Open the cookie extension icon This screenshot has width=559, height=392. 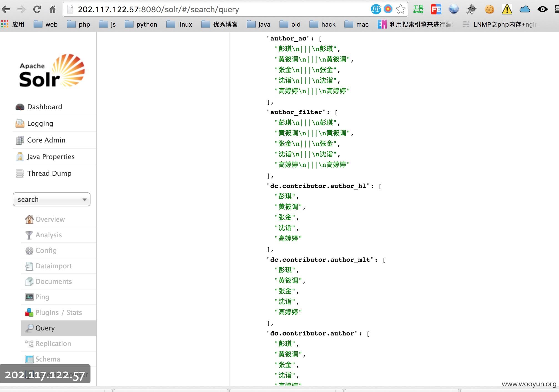pyautogui.click(x=489, y=9)
